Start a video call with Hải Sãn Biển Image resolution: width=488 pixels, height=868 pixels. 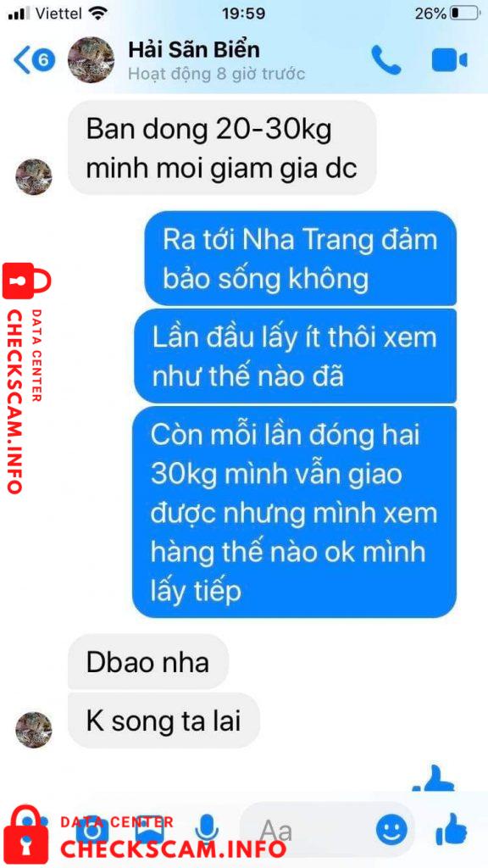[449, 60]
